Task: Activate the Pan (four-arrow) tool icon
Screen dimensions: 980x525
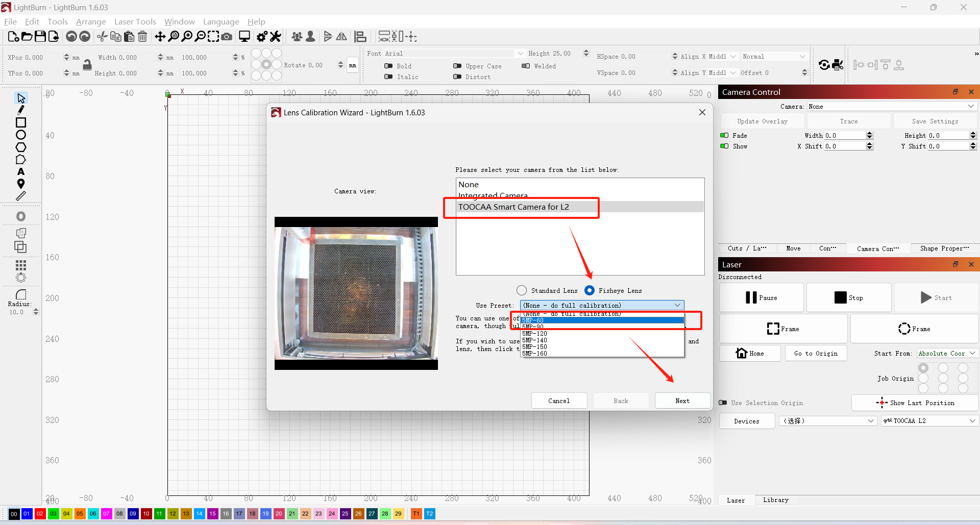Action: pos(160,36)
